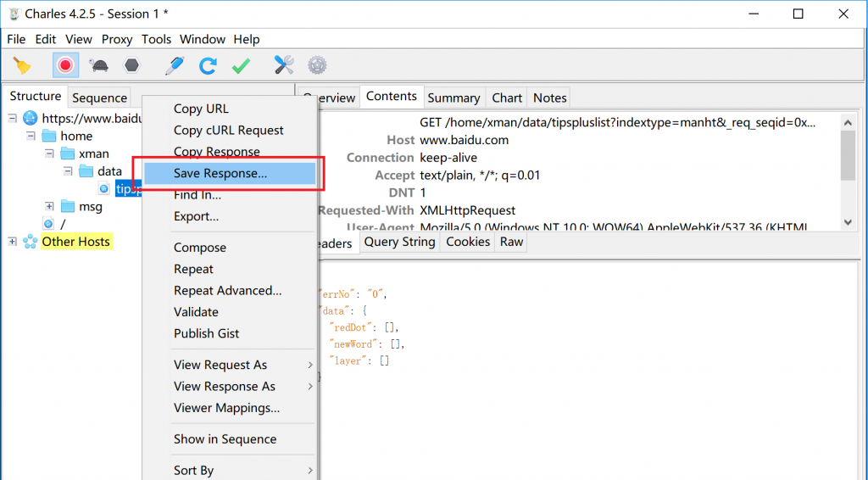868x480 pixels.
Task: Select the "/" root request item
Action: (x=63, y=224)
